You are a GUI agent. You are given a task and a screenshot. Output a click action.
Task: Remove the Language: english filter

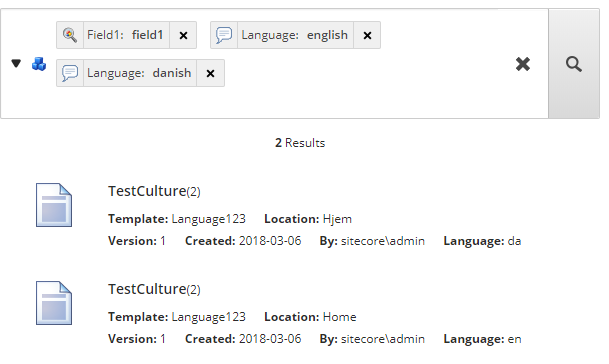367,35
